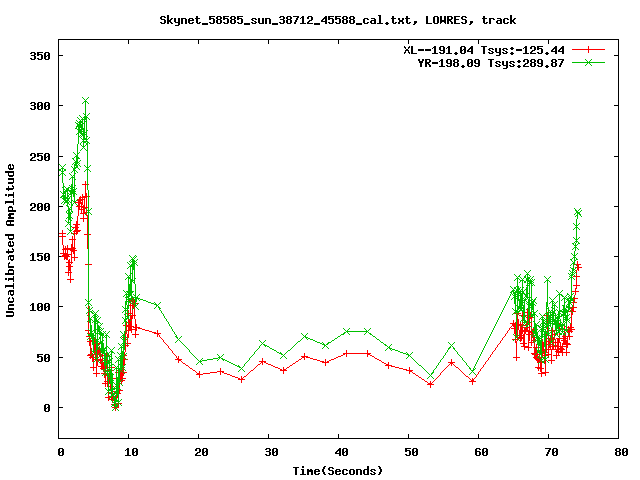Click the highest green peak near 305
The height and width of the screenshot is (480, 640).
pyautogui.click(x=85, y=100)
